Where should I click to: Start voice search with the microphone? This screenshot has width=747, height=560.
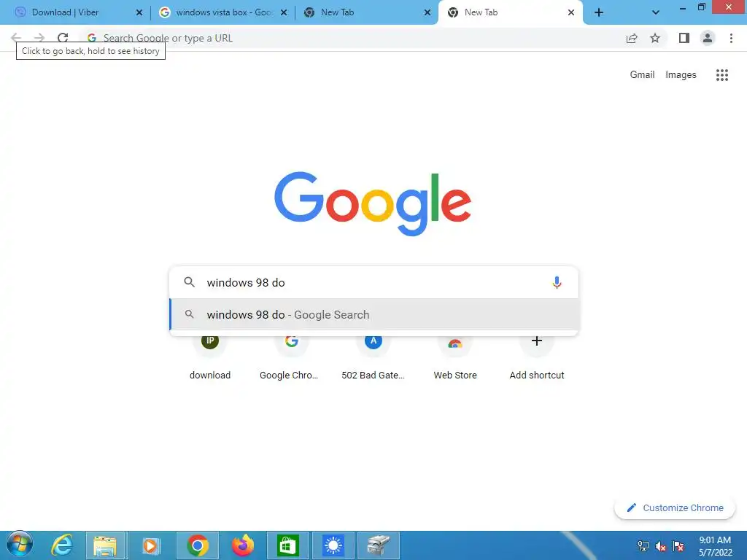click(557, 282)
